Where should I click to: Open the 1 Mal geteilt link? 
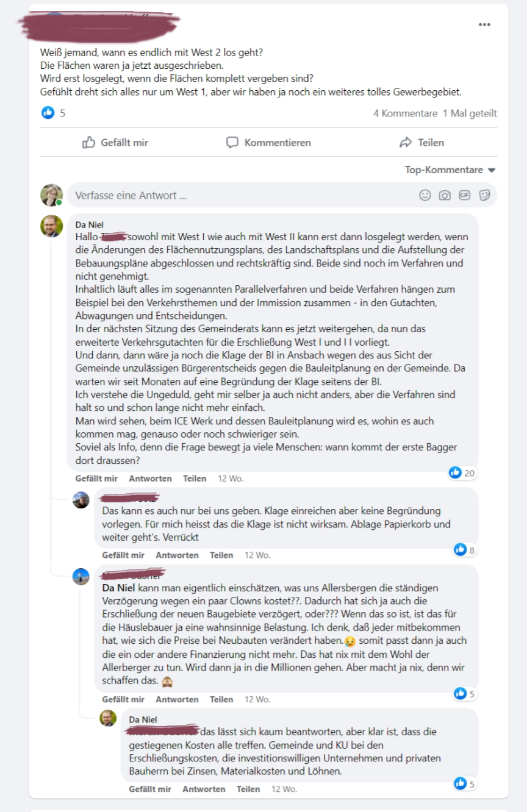pos(470,113)
